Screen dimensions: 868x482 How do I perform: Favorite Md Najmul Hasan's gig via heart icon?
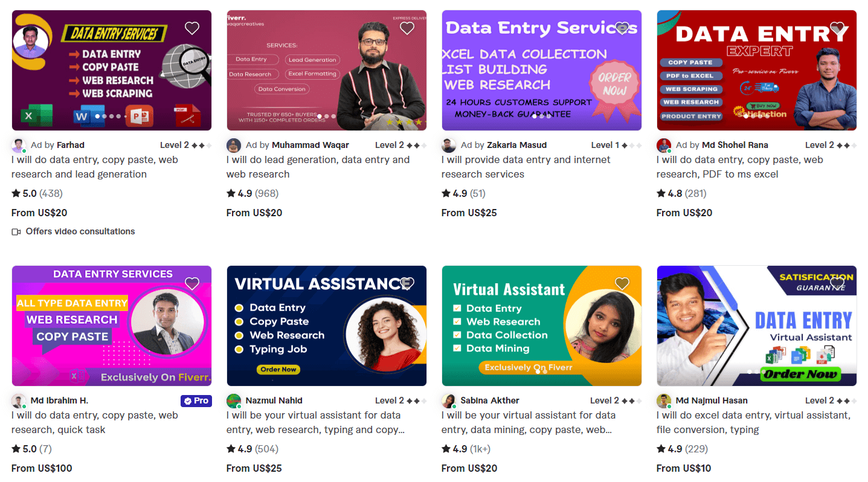pyautogui.click(x=837, y=283)
